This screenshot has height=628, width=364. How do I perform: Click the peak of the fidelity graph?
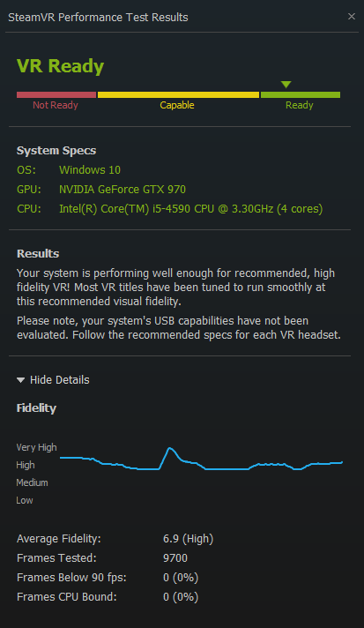pos(169,448)
